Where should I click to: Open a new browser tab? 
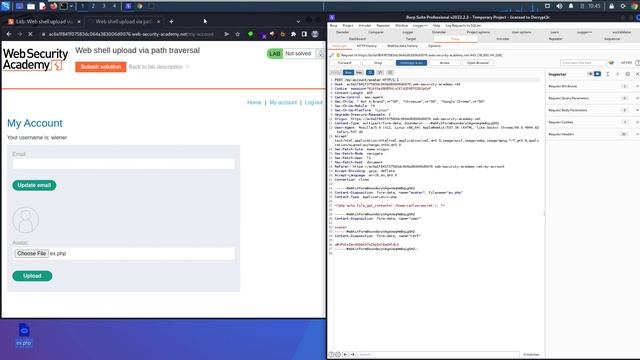[x=171, y=22]
